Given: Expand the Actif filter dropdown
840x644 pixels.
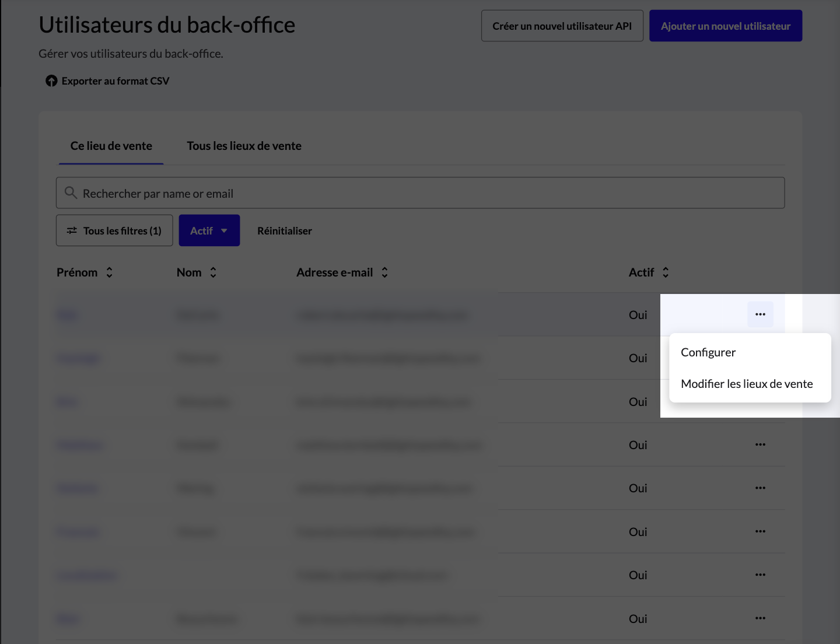Looking at the screenshot, I should 209,230.
